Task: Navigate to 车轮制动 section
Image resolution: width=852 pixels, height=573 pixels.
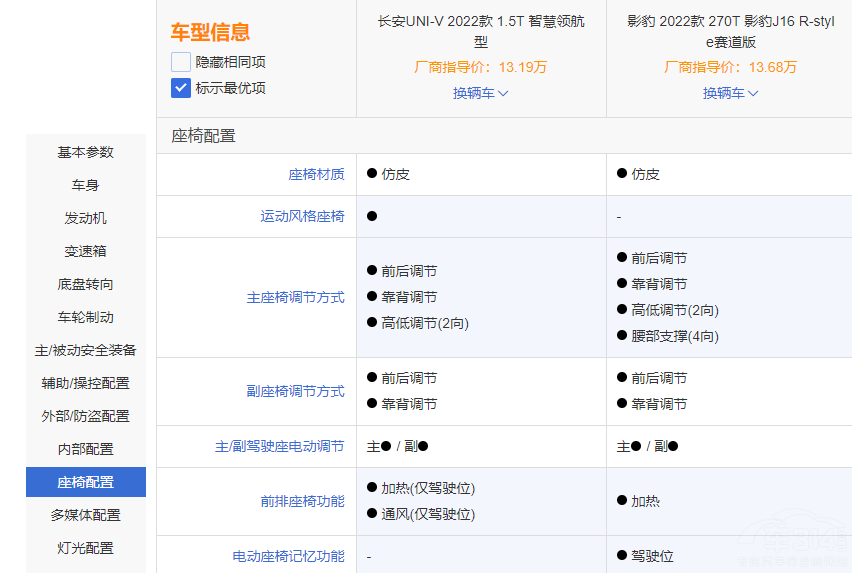Action: 86,317
